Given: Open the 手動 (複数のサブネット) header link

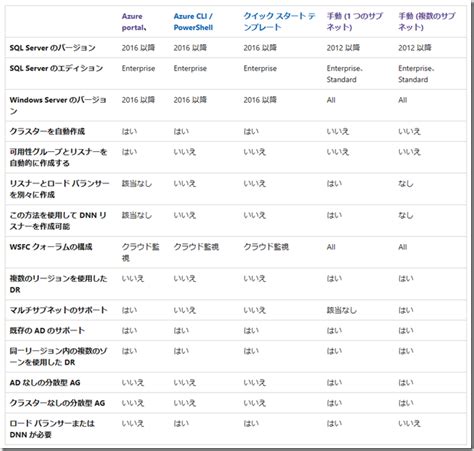Looking at the screenshot, I should (x=427, y=22).
